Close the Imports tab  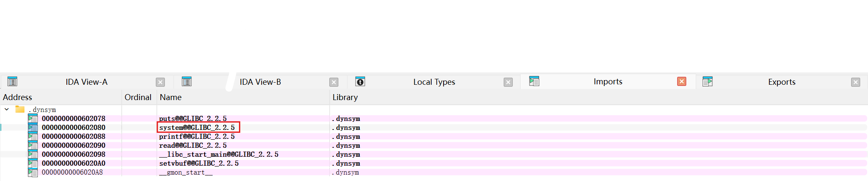681,81
